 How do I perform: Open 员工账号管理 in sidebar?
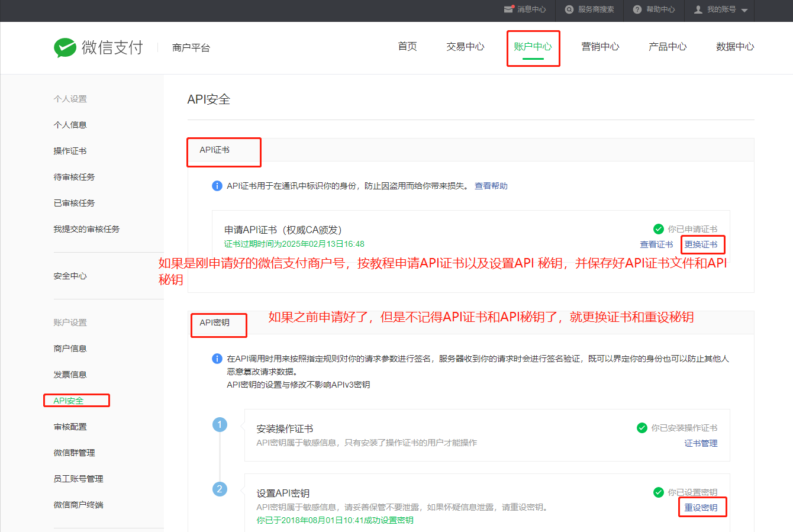point(78,479)
